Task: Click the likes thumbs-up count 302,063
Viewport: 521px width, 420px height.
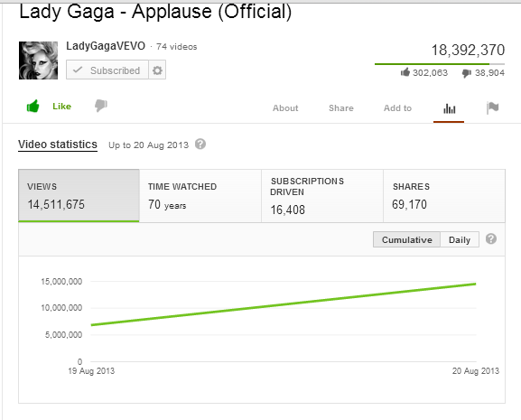Action: click(424, 72)
